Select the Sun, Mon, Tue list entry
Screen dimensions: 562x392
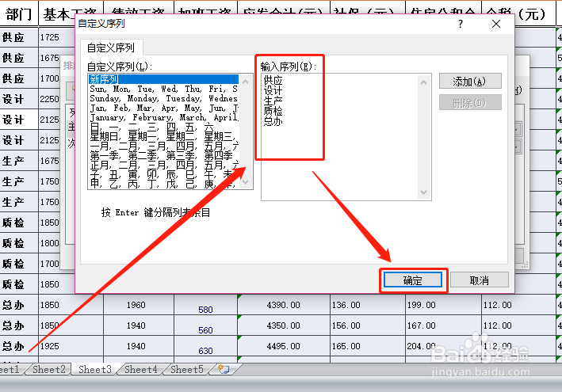(164, 89)
